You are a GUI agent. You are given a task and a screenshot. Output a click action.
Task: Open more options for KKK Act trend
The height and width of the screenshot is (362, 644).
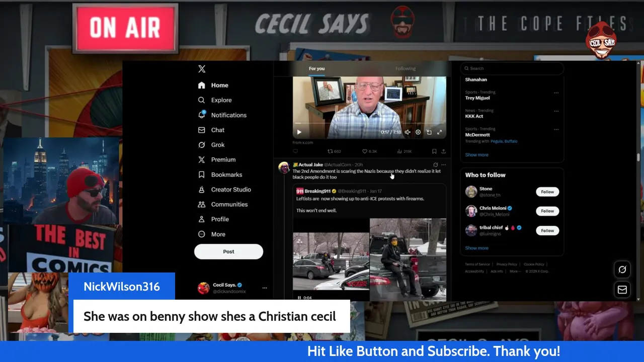click(556, 111)
